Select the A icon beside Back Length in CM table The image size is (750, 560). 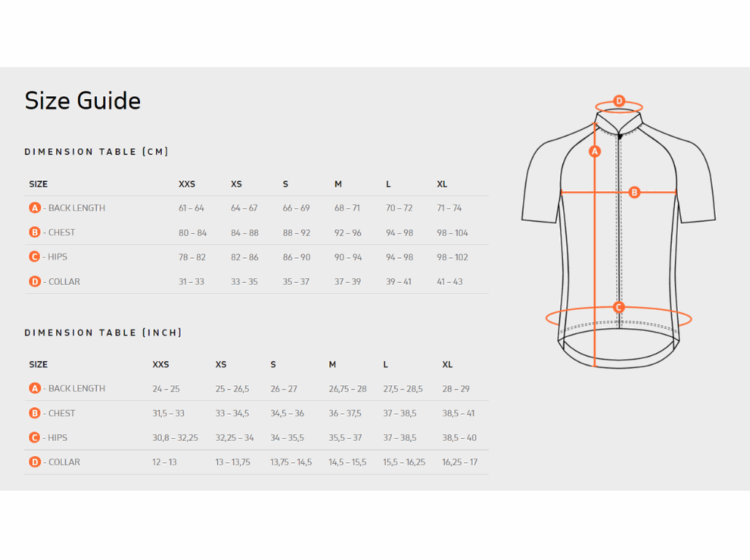point(34,208)
